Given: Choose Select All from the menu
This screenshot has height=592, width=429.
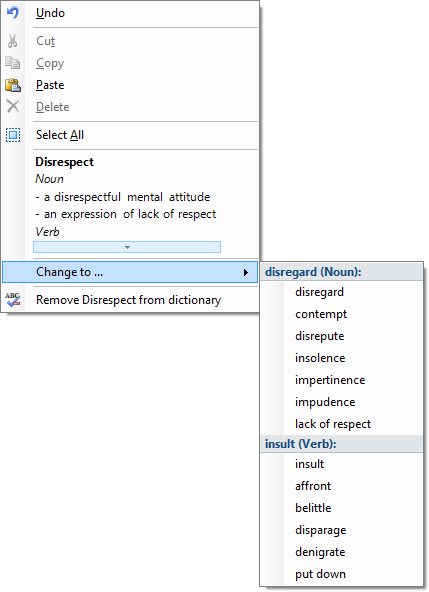Looking at the screenshot, I should pos(130,135).
